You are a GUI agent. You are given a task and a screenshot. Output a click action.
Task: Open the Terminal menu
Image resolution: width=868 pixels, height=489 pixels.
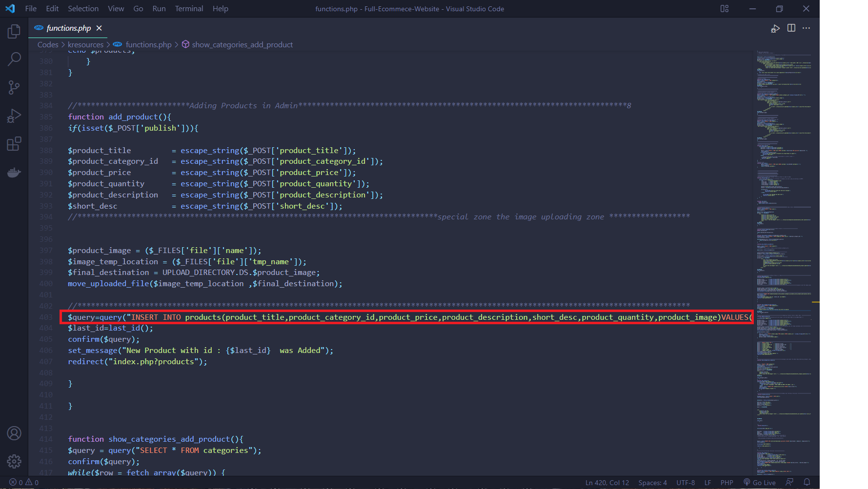189,9
